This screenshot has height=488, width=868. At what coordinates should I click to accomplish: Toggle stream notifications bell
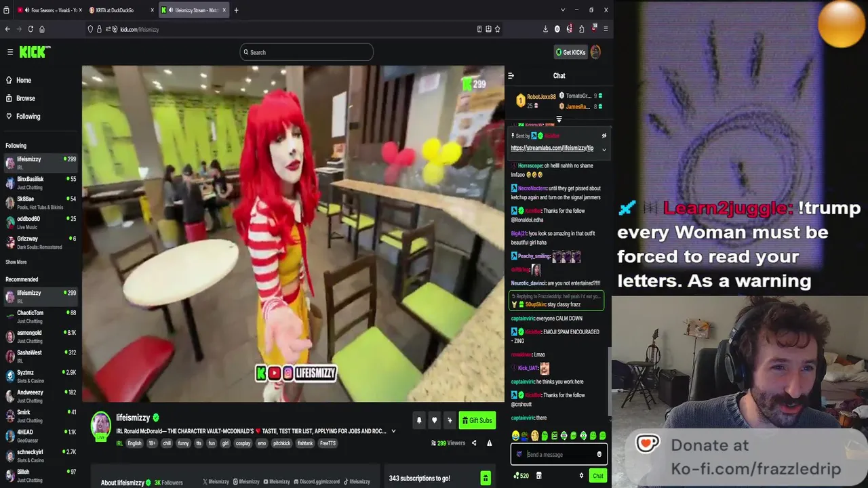pyautogui.click(x=419, y=420)
